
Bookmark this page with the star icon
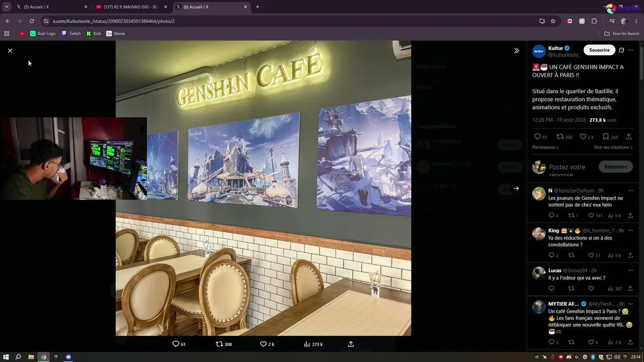pyautogui.click(x=553, y=21)
